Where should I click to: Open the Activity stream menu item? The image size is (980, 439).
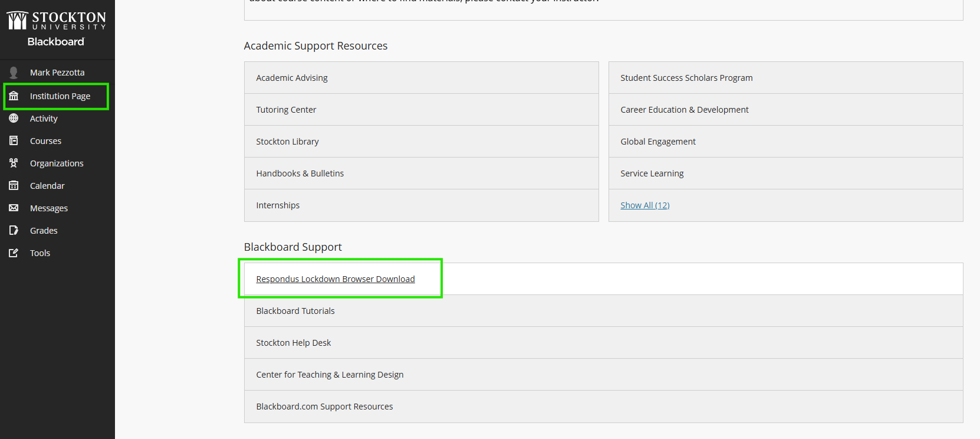click(57, 119)
